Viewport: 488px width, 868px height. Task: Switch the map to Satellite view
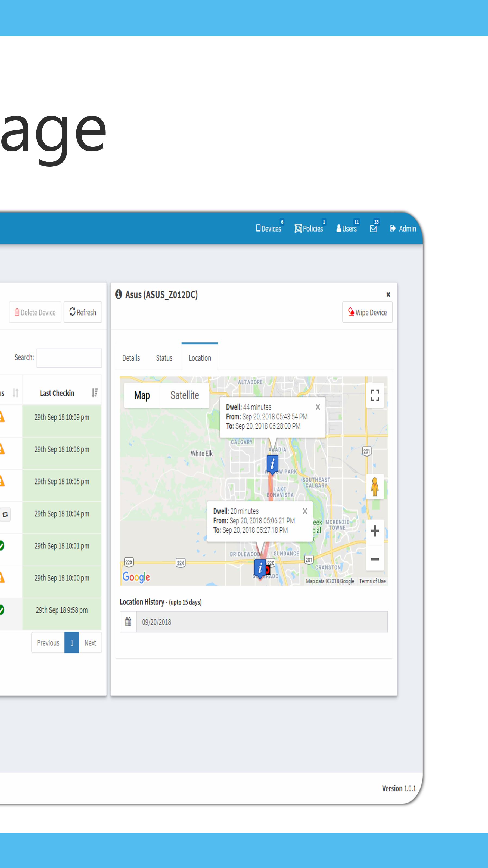point(185,395)
